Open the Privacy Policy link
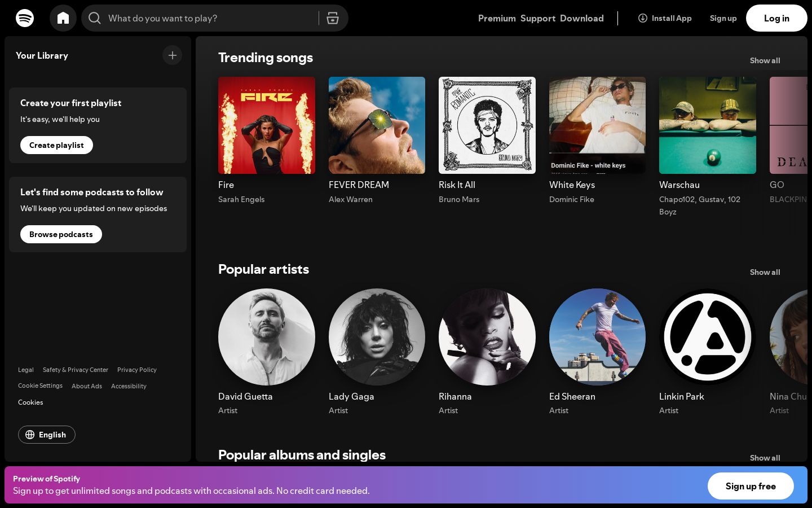The height and width of the screenshot is (508, 812). (137, 370)
